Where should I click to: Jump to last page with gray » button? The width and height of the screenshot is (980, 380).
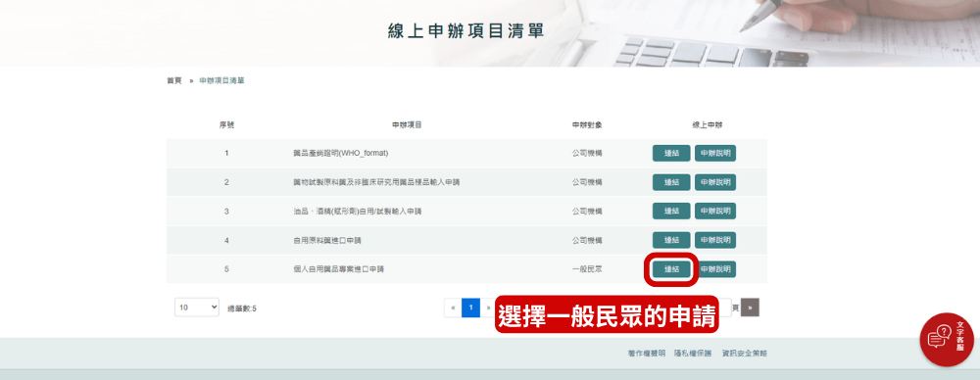pyautogui.click(x=750, y=308)
